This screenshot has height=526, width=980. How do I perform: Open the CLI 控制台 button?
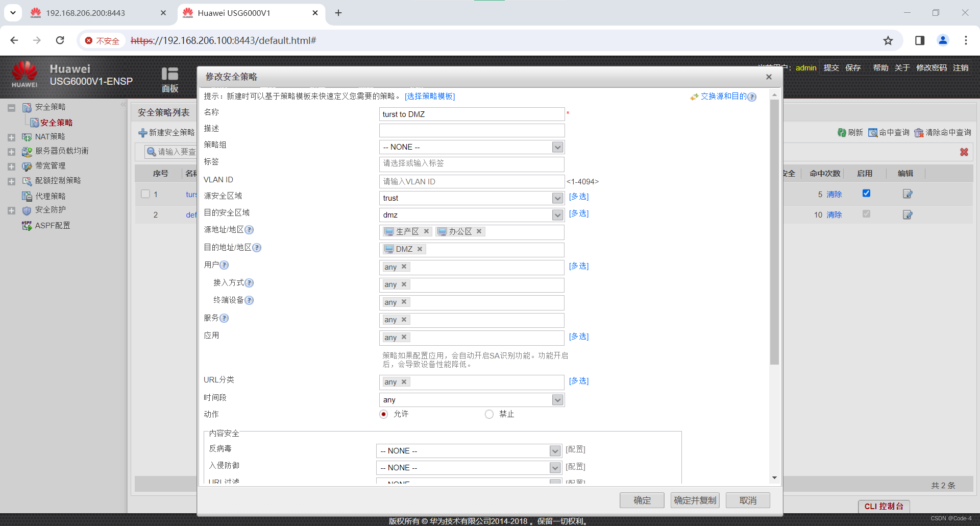884,506
